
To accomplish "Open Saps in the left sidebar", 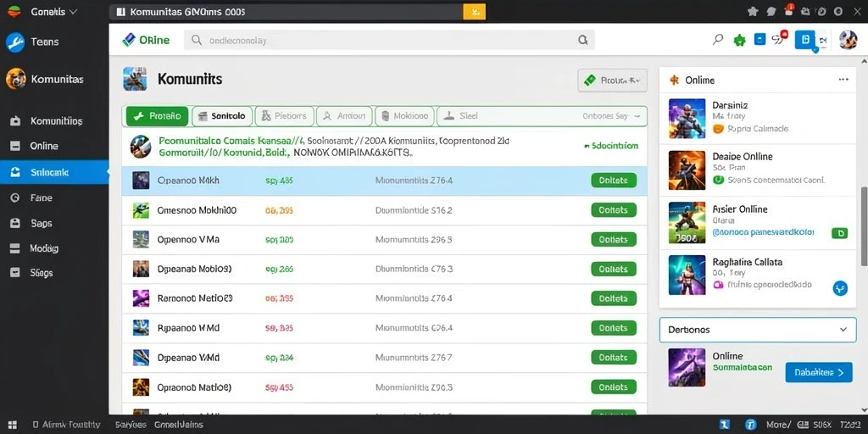I will [x=31, y=223].
